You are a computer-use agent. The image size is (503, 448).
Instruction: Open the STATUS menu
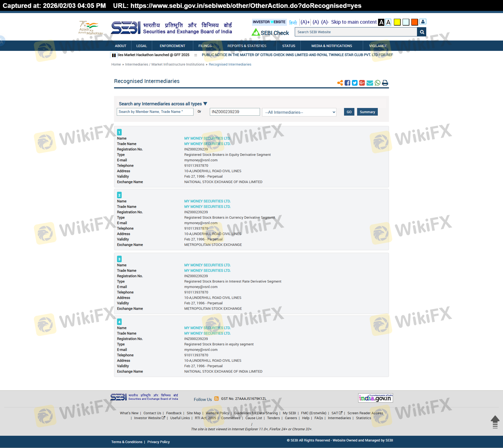click(289, 46)
